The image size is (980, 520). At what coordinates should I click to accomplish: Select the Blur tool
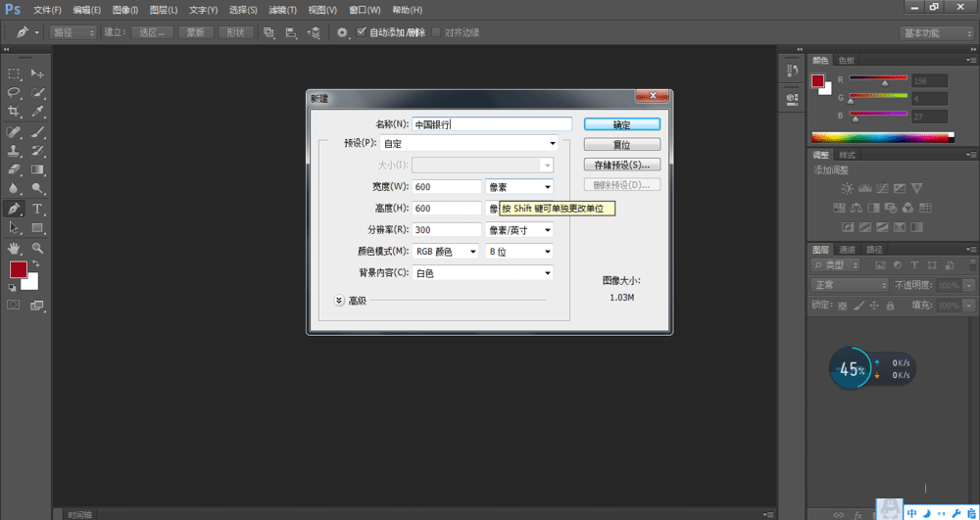14,188
